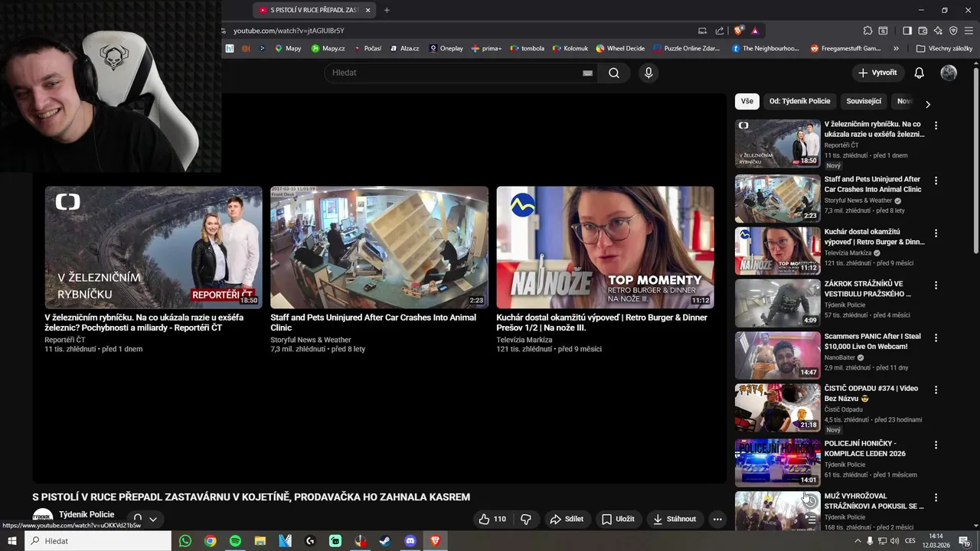The height and width of the screenshot is (551, 980).
Task: Open the YouTube account avatar menu
Action: coord(949,73)
